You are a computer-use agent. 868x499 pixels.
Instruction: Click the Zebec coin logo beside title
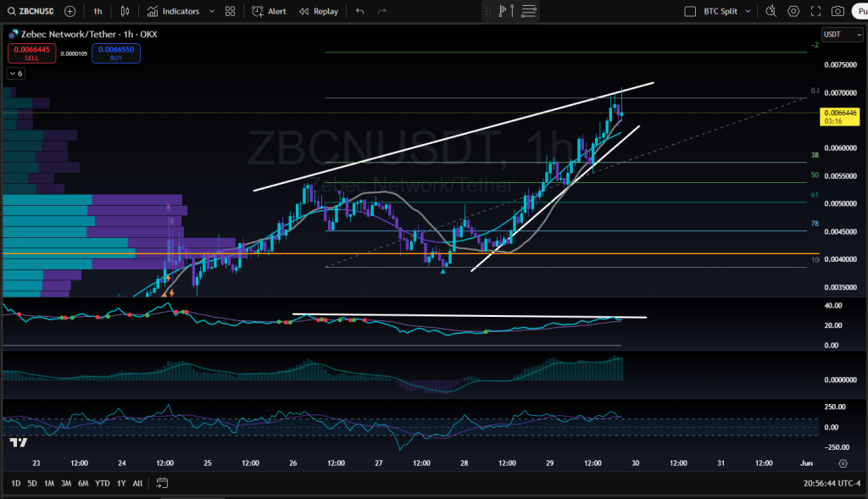tap(14, 34)
